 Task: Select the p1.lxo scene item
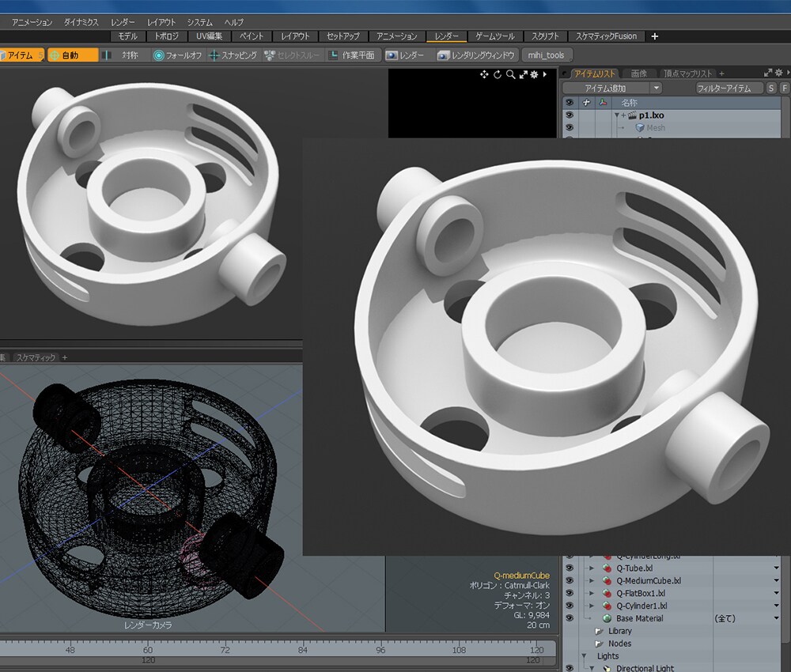click(x=651, y=115)
